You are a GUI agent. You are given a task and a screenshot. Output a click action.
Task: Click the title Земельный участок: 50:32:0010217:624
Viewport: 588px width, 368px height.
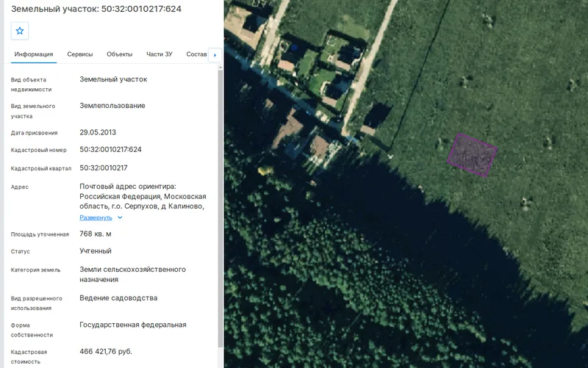tap(96, 9)
